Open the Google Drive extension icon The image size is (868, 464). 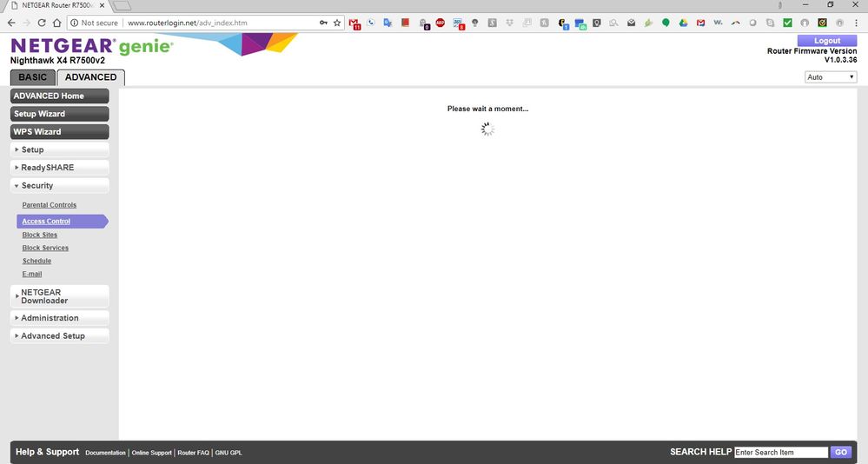point(683,23)
